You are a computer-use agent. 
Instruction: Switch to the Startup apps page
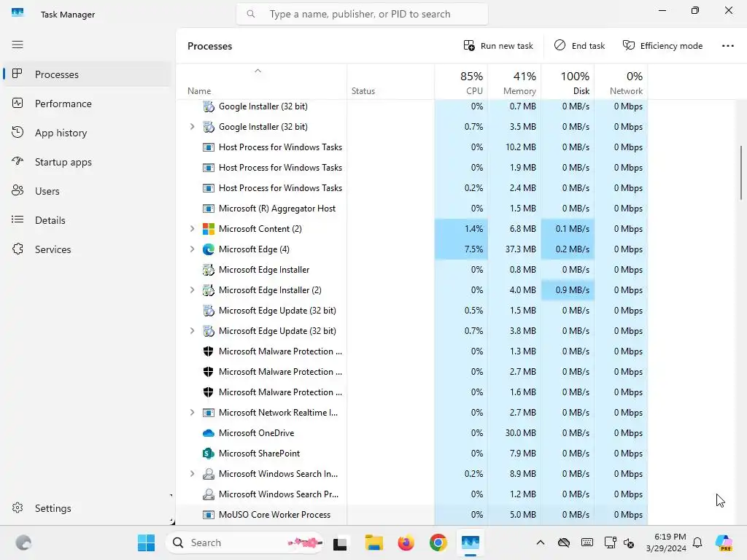(88, 161)
